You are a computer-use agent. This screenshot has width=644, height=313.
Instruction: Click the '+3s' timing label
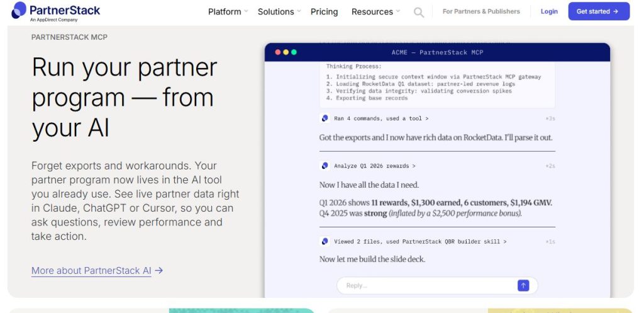(550, 118)
